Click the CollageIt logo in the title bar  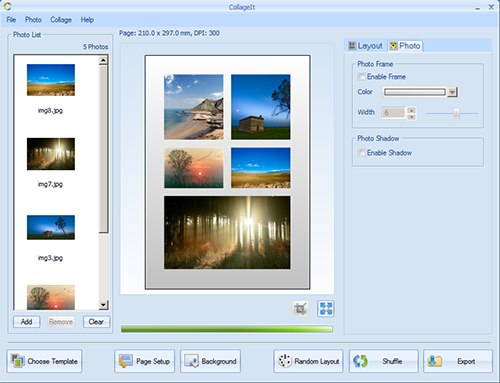coord(7,6)
